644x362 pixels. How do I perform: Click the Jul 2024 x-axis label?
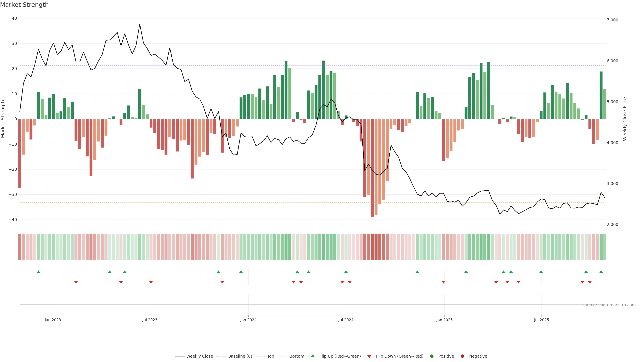(x=346, y=320)
